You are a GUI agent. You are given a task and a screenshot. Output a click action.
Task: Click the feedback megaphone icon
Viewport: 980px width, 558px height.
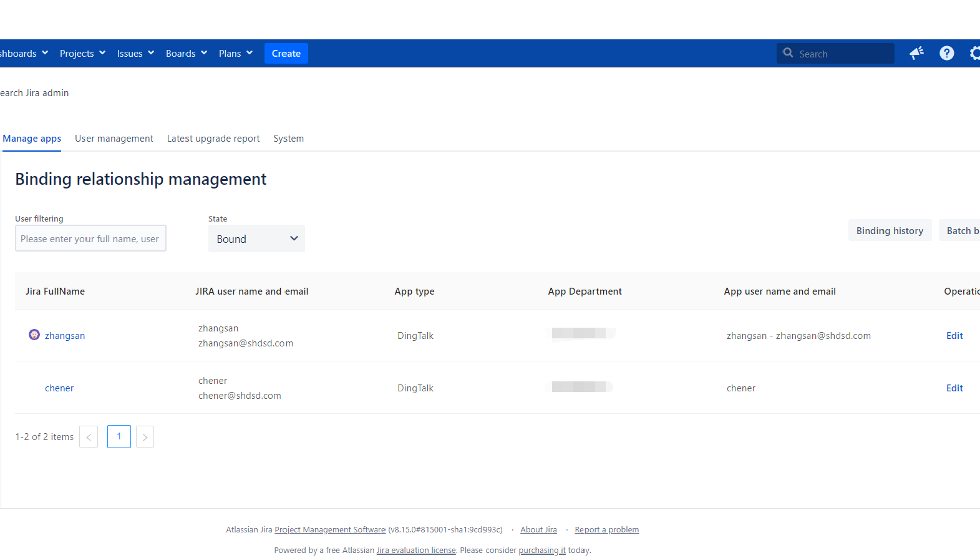pyautogui.click(x=916, y=54)
